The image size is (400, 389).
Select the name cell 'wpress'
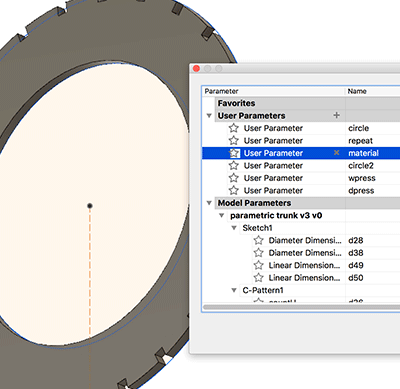[x=362, y=178]
